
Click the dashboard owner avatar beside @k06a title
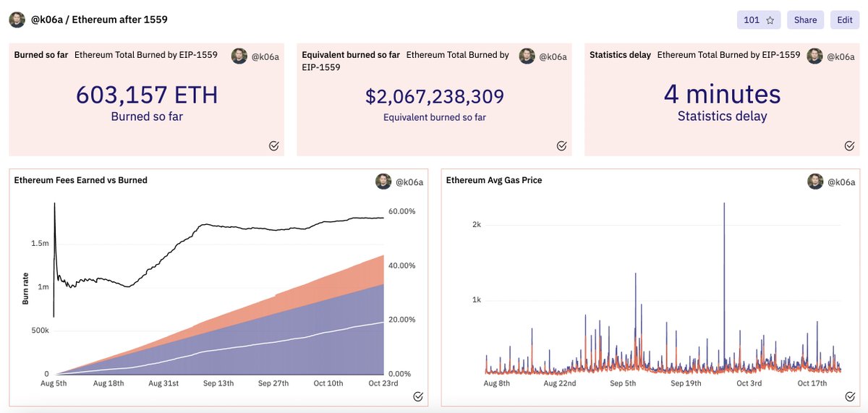[17, 20]
